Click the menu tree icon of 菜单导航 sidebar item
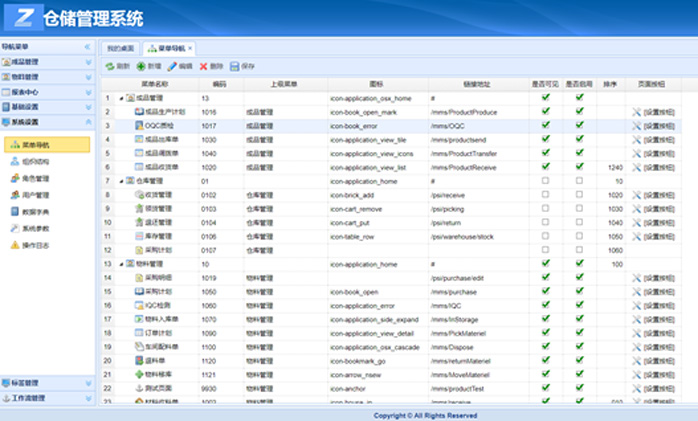 [15, 145]
